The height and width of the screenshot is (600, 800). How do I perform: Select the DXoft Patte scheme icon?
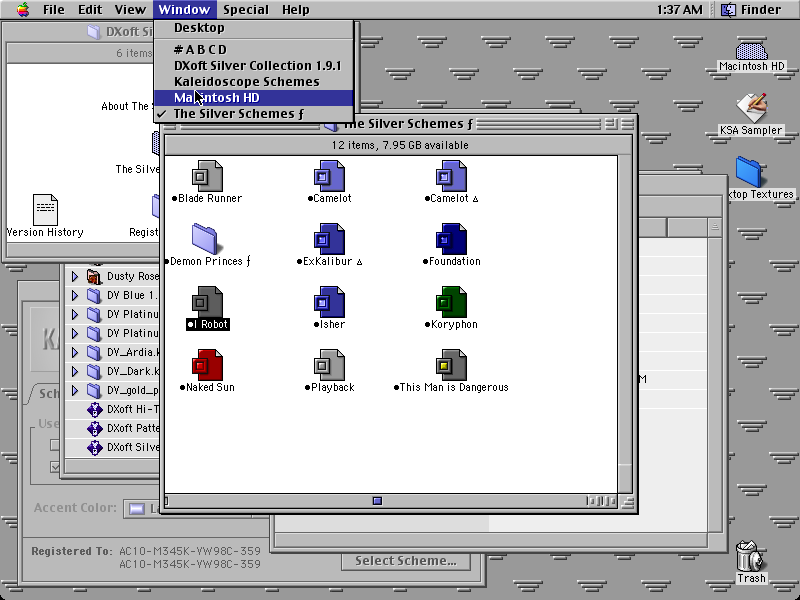point(94,429)
